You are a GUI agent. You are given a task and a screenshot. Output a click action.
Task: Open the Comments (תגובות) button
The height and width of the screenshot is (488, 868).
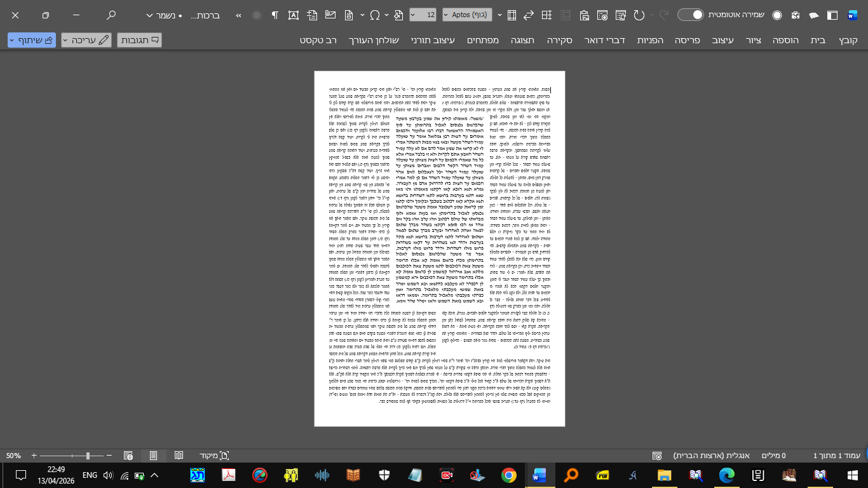point(139,40)
